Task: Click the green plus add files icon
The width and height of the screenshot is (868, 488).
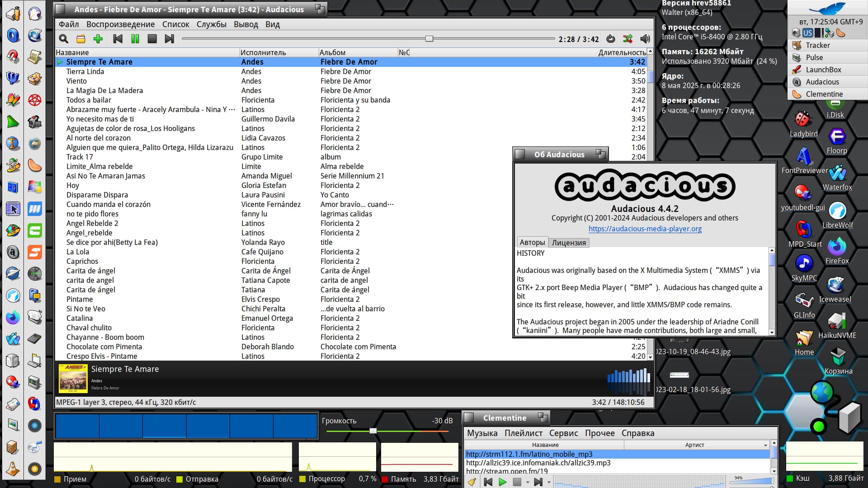Action: click(98, 39)
